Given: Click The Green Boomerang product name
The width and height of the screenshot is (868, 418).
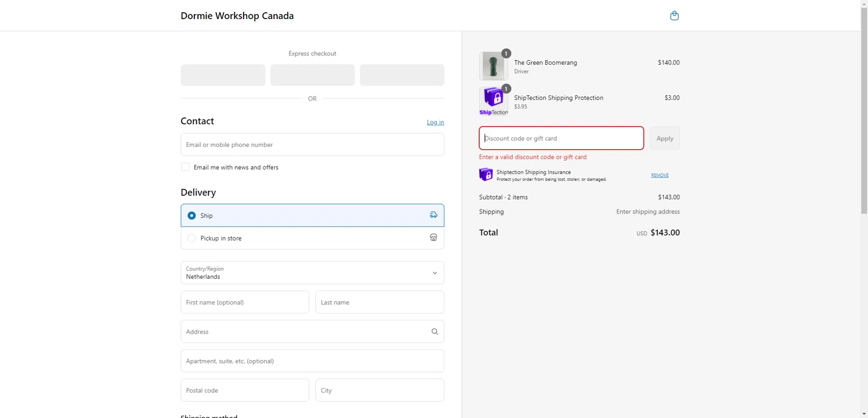Looking at the screenshot, I should pyautogui.click(x=546, y=62).
